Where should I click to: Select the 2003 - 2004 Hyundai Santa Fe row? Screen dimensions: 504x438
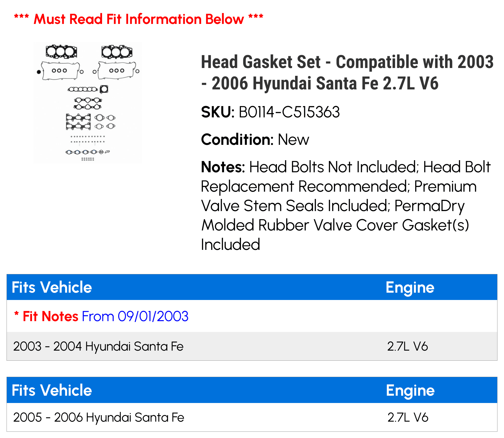(x=252, y=346)
